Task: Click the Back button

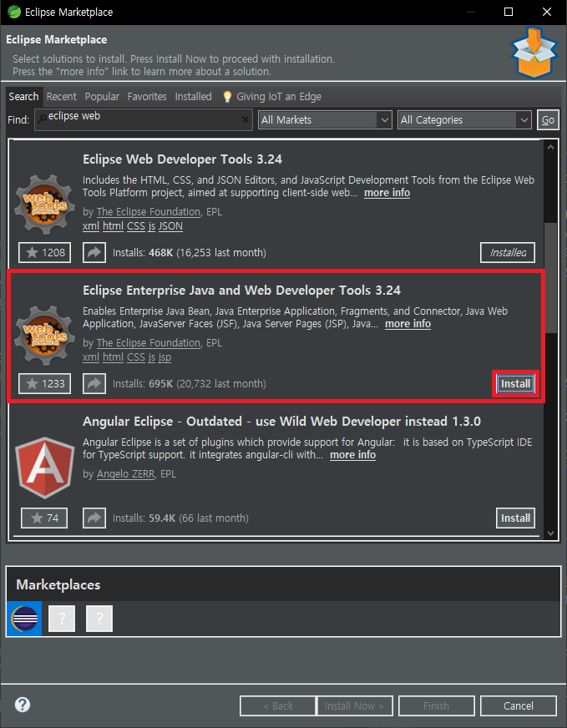Action: click(278, 705)
